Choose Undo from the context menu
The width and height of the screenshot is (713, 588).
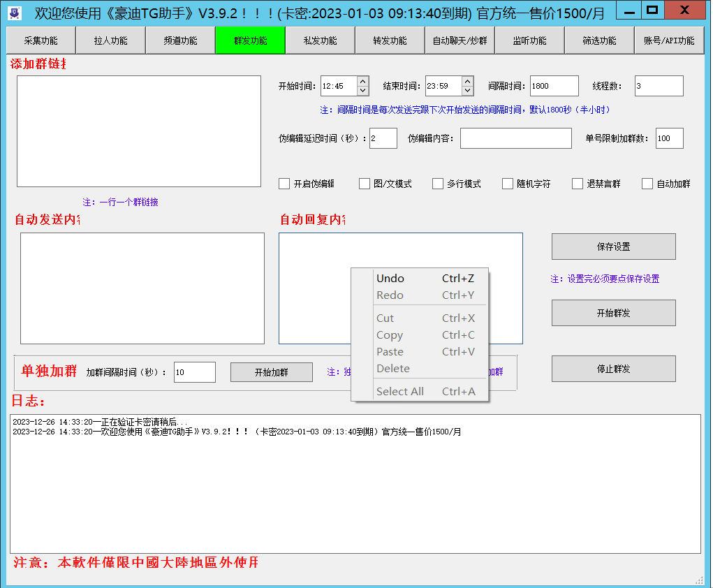click(390, 279)
